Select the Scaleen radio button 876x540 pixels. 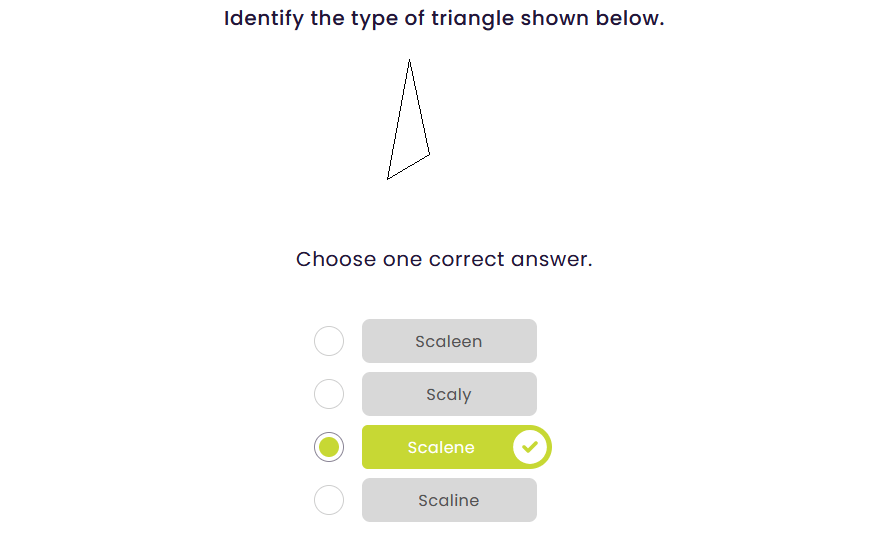[x=329, y=341]
